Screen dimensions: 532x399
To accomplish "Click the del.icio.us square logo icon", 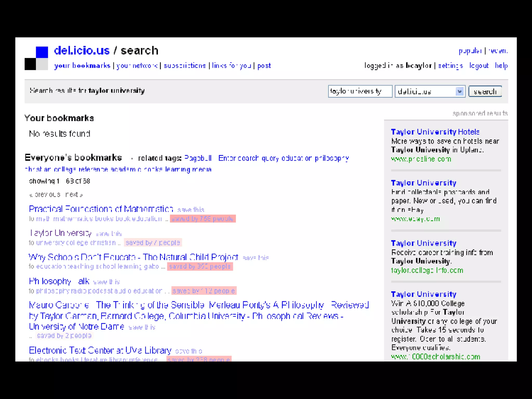I will coord(36,58).
